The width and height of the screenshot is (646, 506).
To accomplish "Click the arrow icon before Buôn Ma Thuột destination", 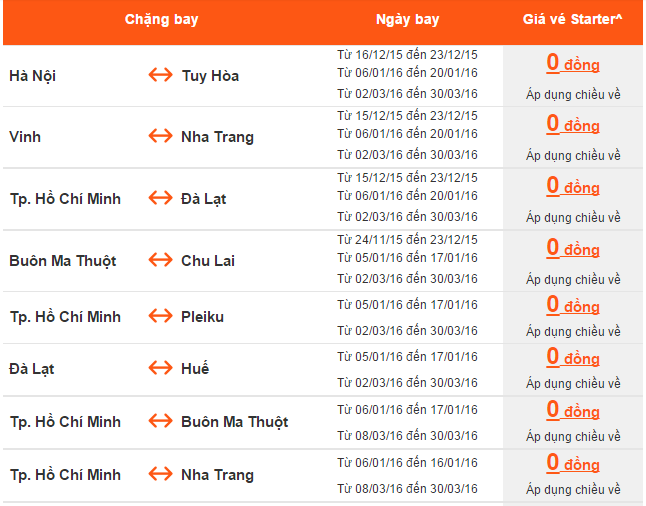I will pyautogui.click(x=160, y=422).
